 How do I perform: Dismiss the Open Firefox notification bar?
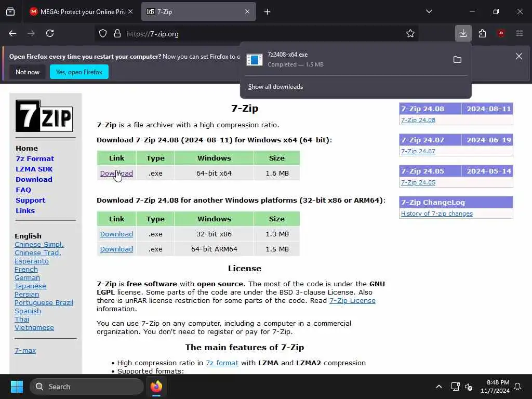coord(519,56)
